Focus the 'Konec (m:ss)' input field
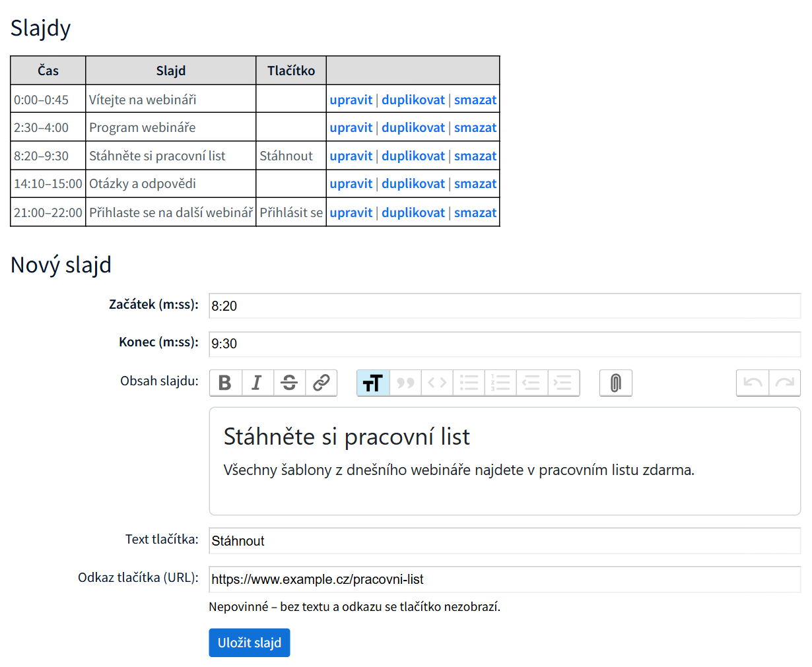Viewport: 812px width, 667px height. click(x=504, y=343)
